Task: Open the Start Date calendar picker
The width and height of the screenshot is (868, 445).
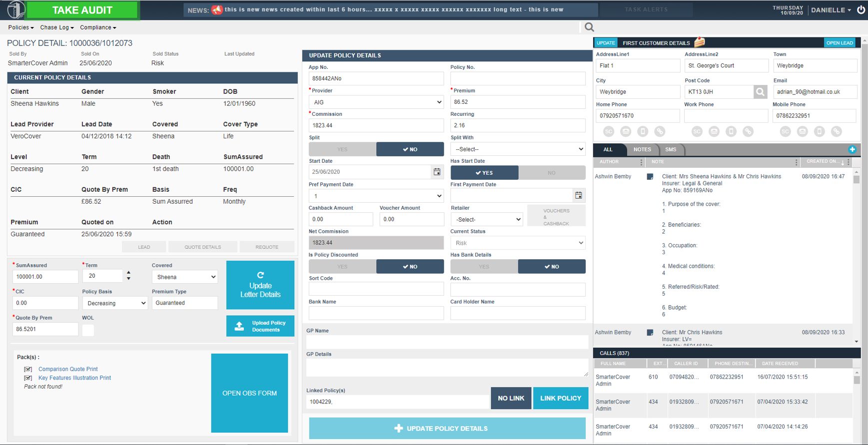Action: 437,172
